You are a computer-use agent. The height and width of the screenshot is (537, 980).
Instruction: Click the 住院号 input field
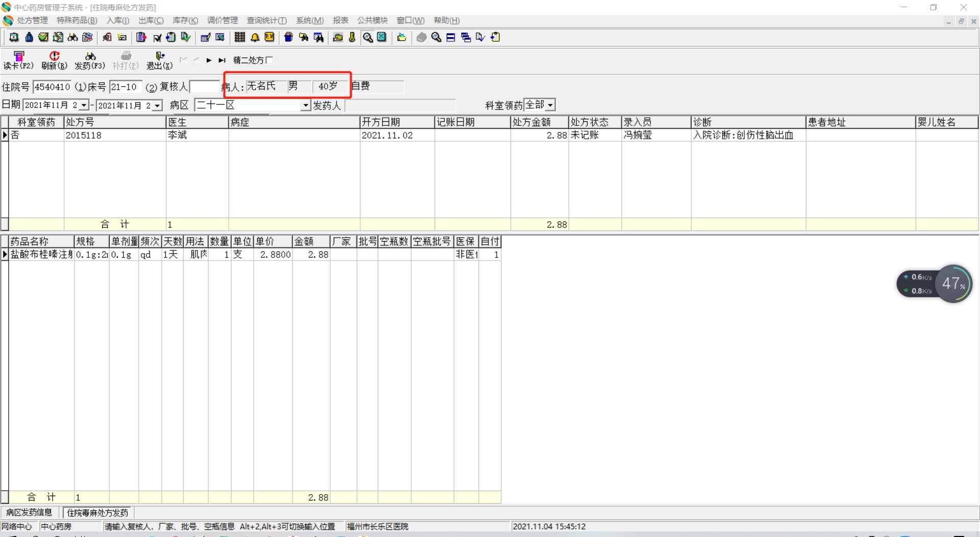point(52,87)
